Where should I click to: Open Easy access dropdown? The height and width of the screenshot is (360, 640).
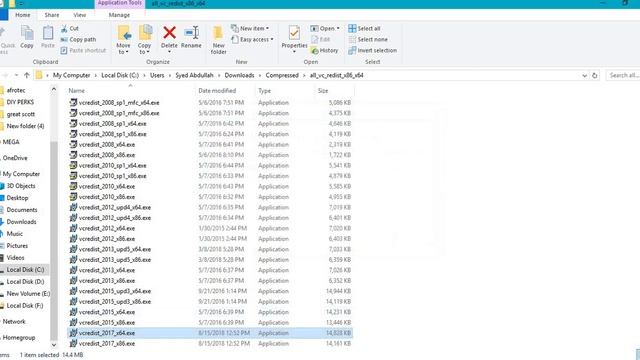pyautogui.click(x=252, y=40)
